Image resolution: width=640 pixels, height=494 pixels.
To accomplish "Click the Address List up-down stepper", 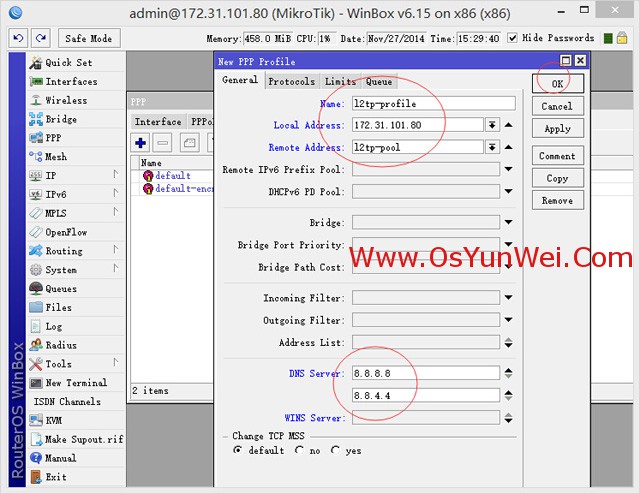I will tap(509, 343).
